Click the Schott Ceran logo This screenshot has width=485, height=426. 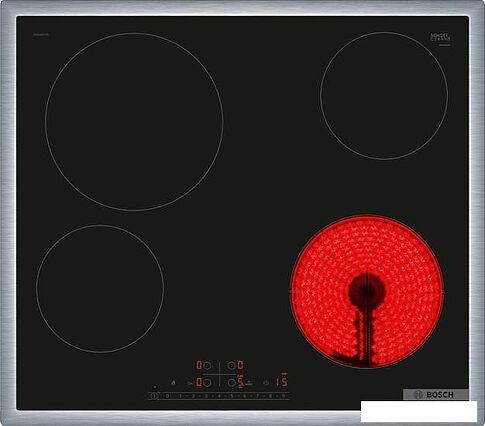(x=440, y=38)
